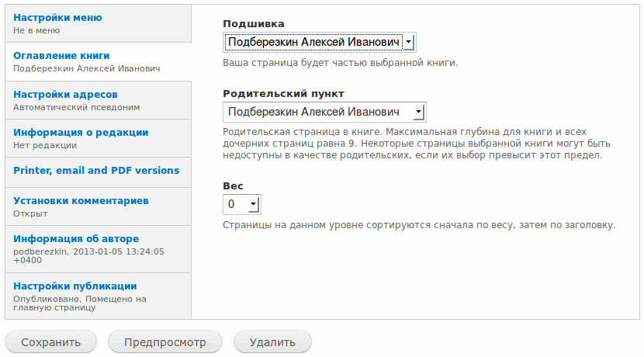Image resolution: width=644 pixels, height=357 pixels.
Task: Click the Сохранить button
Action: coord(51,341)
